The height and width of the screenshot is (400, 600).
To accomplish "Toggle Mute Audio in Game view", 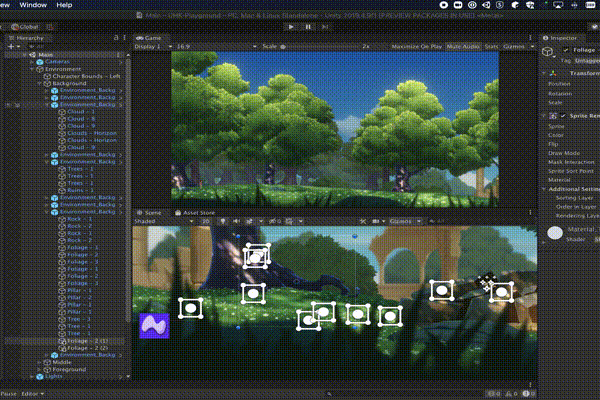I will (463, 46).
